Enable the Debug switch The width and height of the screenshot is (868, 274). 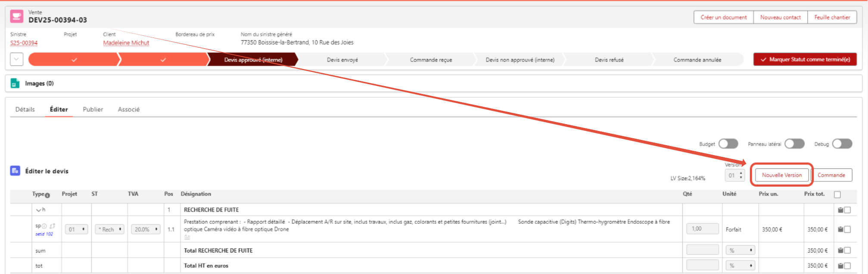pos(842,144)
